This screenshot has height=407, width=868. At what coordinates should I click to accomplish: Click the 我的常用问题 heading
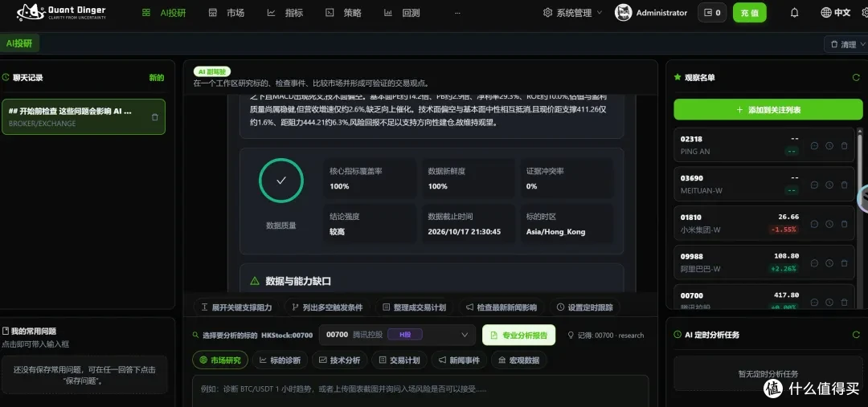tap(30, 332)
